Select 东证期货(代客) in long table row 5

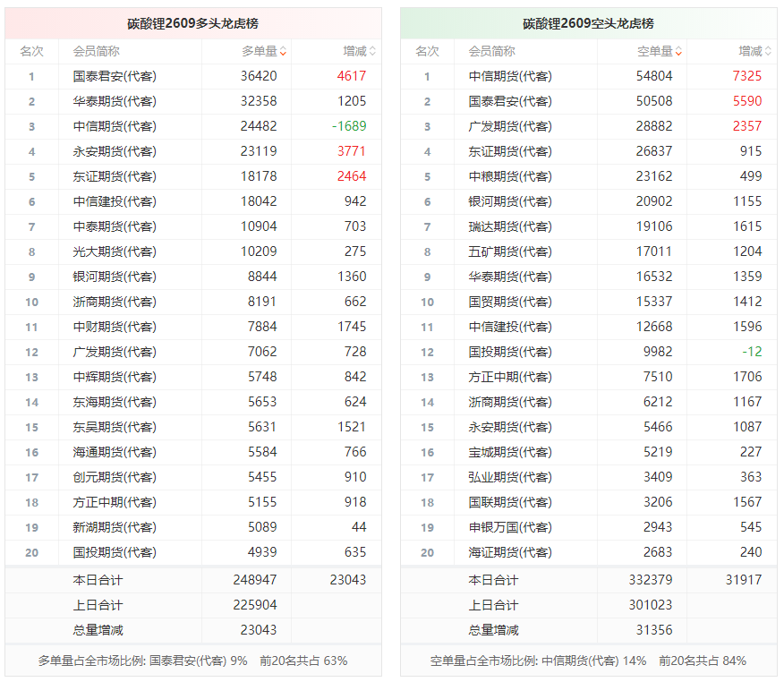(x=115, y=176)
